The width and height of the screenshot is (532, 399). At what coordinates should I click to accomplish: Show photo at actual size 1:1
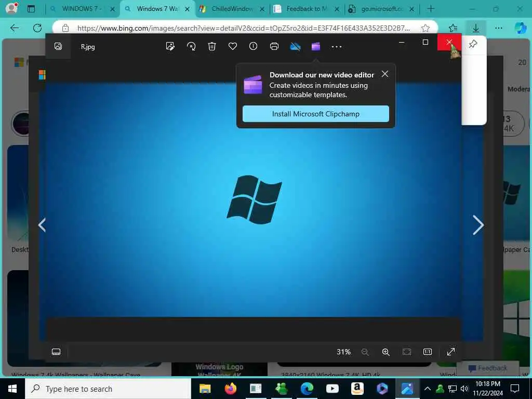pos(428,352)
